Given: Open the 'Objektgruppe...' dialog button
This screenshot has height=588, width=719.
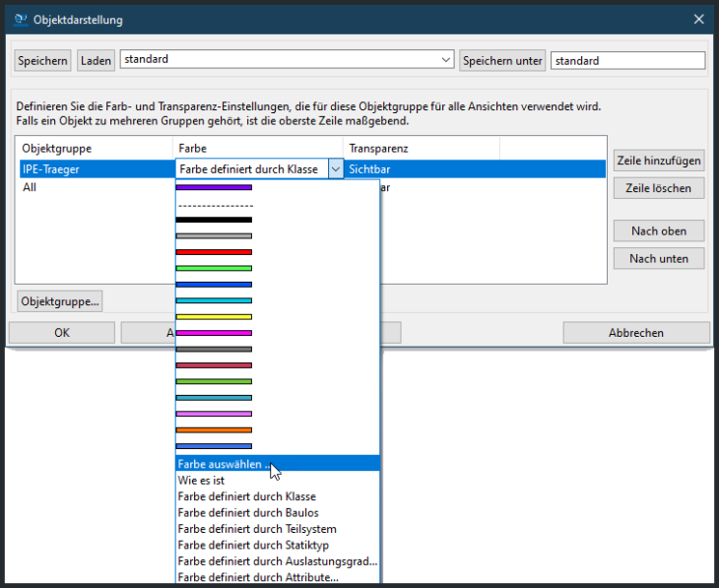Looking at the screenshot, I should [60, 301].
